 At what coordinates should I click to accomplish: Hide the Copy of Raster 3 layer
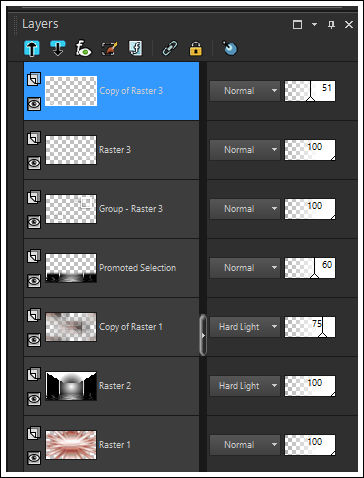[34, 104]
